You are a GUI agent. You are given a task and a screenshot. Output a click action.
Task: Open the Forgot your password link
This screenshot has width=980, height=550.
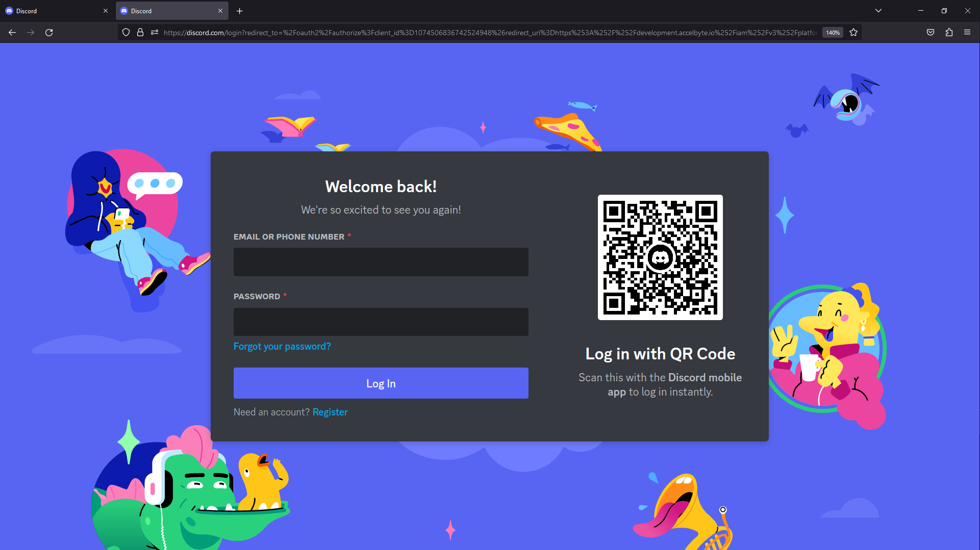coord(282,347)
